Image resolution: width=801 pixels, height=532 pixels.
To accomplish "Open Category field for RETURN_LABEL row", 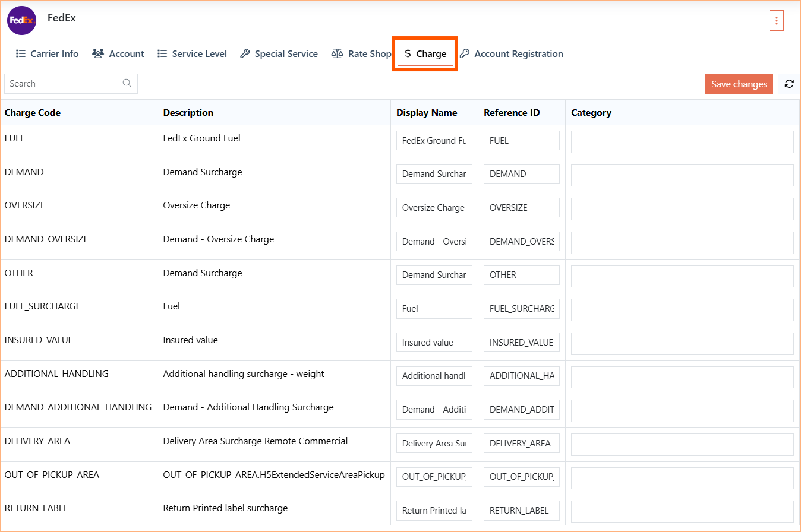I will coord(682,512).
